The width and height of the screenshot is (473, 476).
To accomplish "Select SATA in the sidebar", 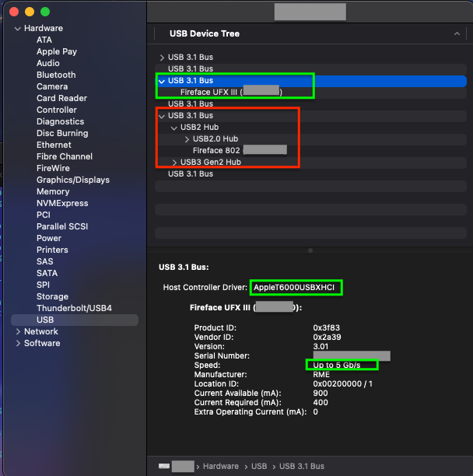I will (x=47, y=273).
